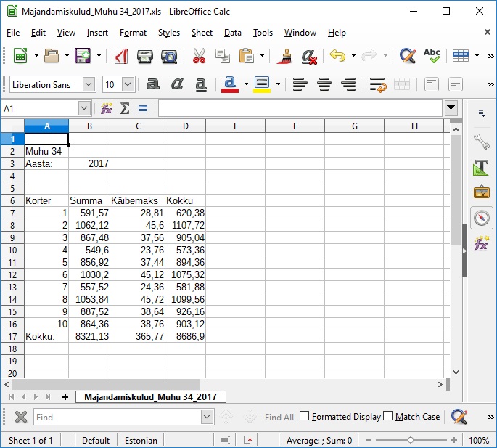Select sheet tab Majandamiskulud_Muhu 34_2017
The width and height of the screenshot is (497, 448).
[x=151, y=397]
